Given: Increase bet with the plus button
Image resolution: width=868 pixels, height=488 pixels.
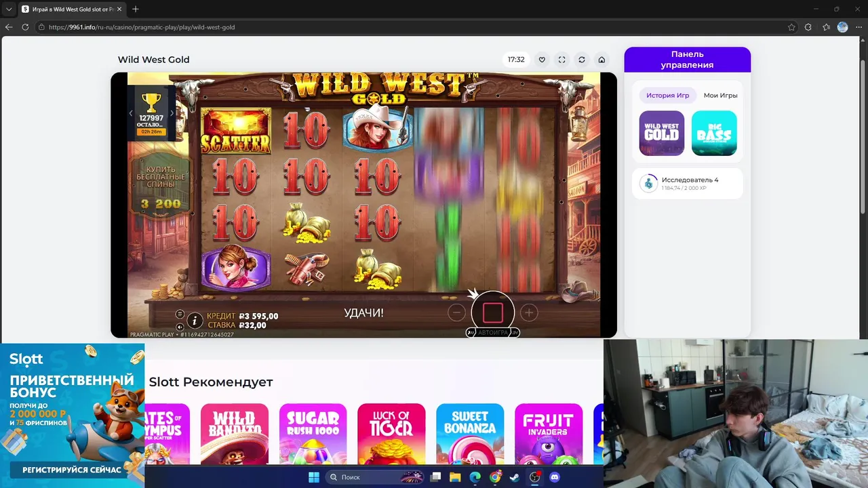Looking at the screenshot, I should (529, 312).
